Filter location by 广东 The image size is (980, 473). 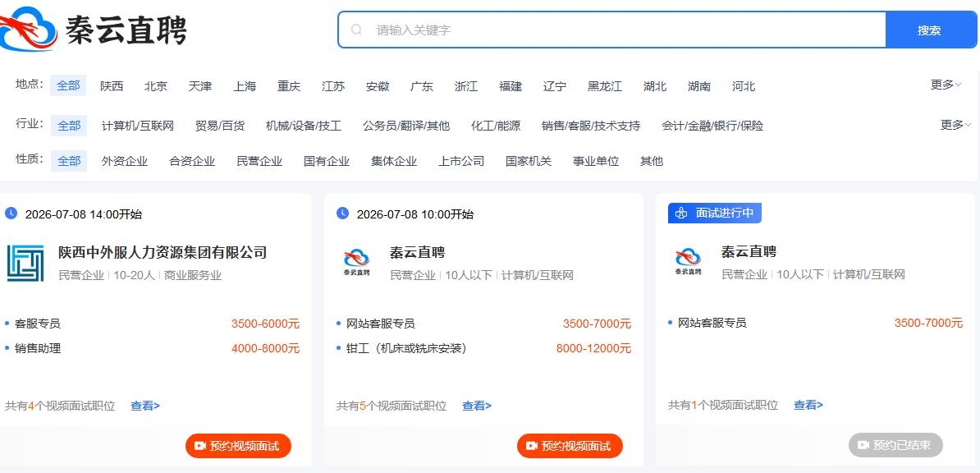click(422, 86)
